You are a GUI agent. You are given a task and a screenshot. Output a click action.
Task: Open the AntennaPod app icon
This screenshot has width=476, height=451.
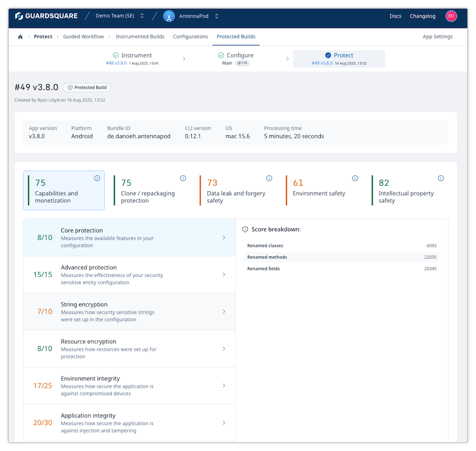(169, 16)
